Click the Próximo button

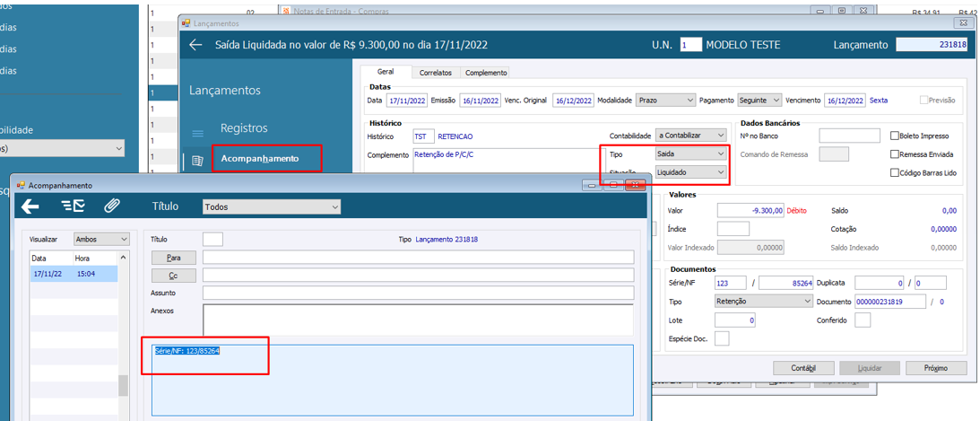point(936,368)
